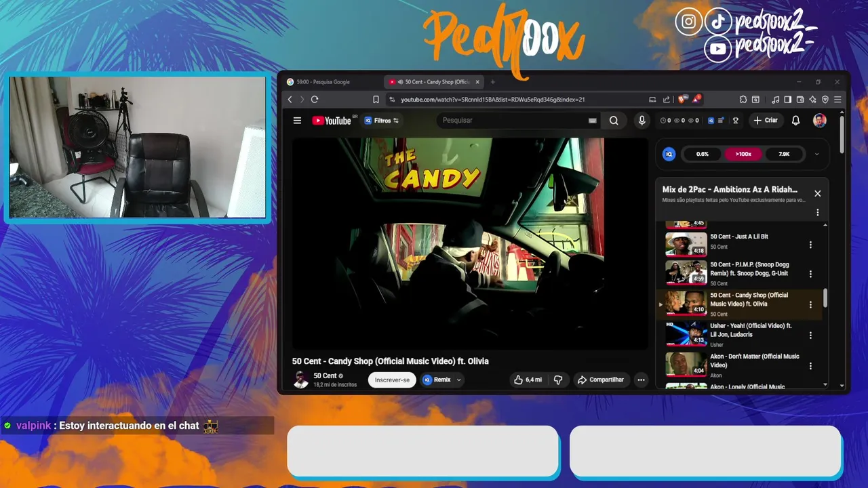This screenshot has width=868, height=488.
Task: Open the Brave Wallet icon
Action: point(800,100)
